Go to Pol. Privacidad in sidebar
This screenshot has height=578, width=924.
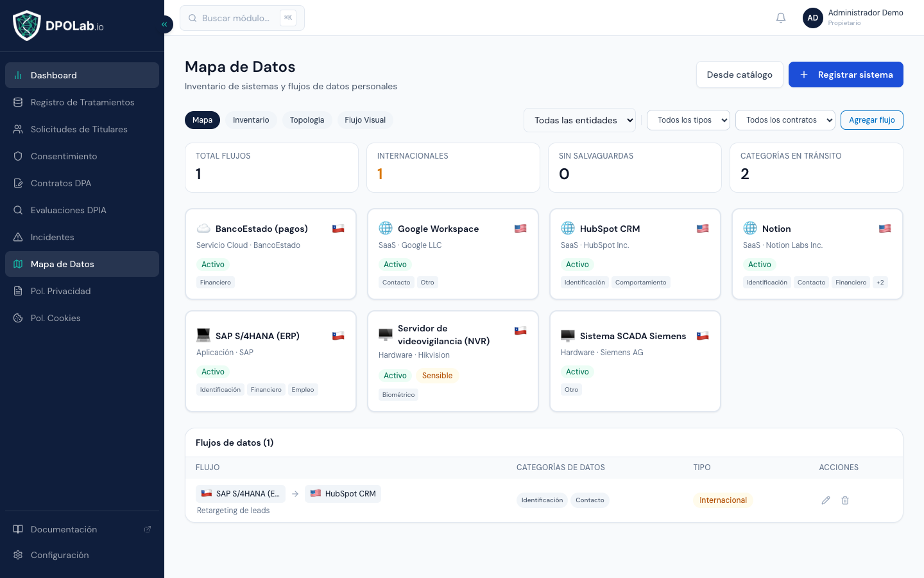(x=82, y=291)
